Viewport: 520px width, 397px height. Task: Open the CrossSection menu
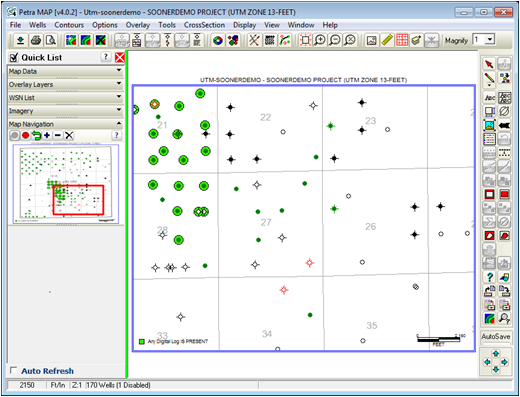pos(204,25)
